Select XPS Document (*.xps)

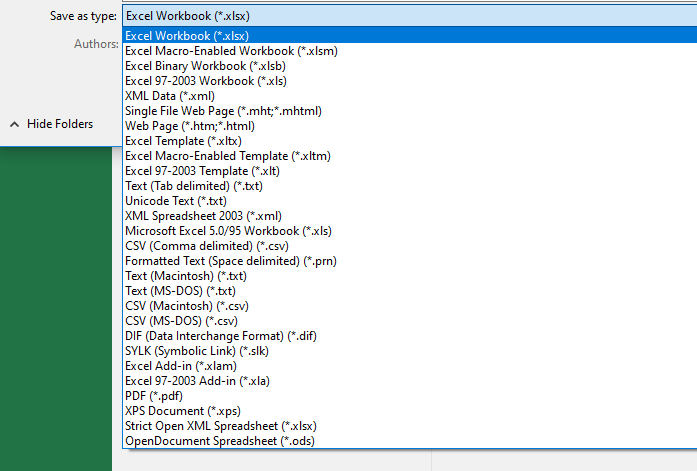click(409, 411)
